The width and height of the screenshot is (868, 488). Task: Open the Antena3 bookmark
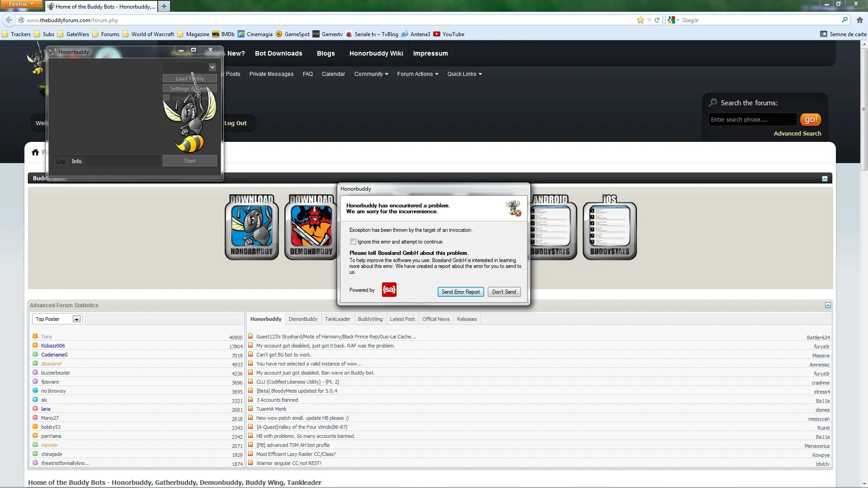click(x=415, y=34)
